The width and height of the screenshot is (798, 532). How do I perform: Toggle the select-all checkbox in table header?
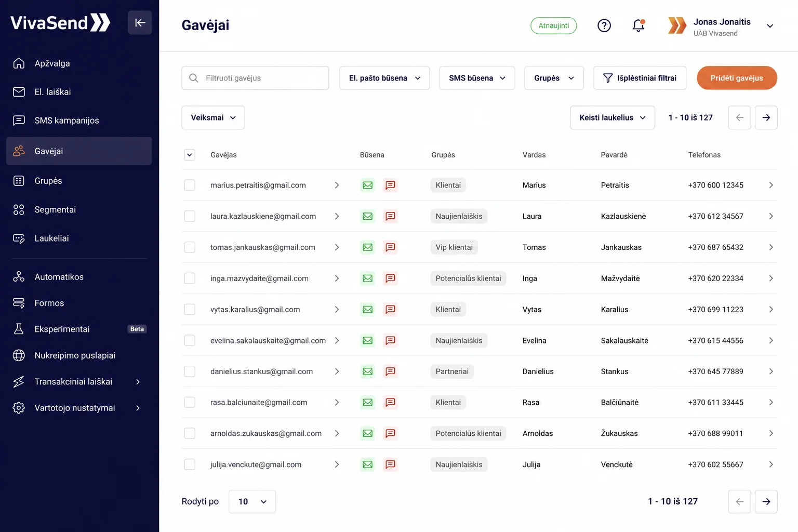click(x=190, y=155)
